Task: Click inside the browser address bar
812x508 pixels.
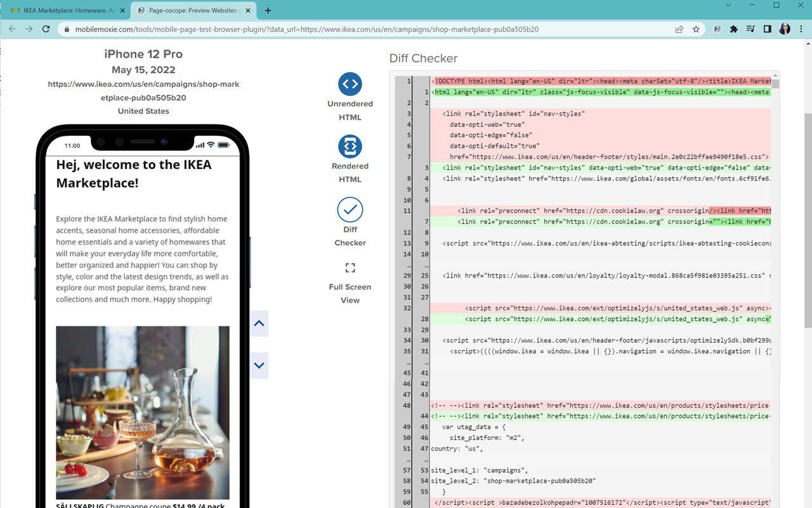Action: click(x=317, y=29)
